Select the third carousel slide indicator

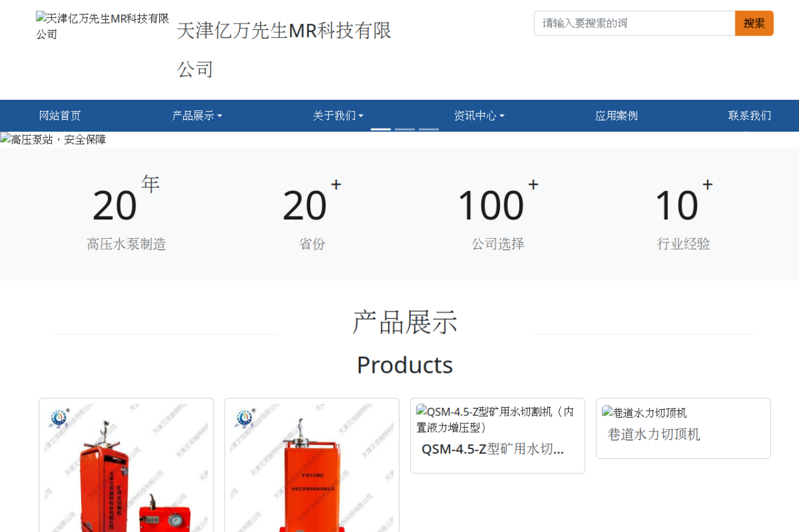tap(428, 129)
